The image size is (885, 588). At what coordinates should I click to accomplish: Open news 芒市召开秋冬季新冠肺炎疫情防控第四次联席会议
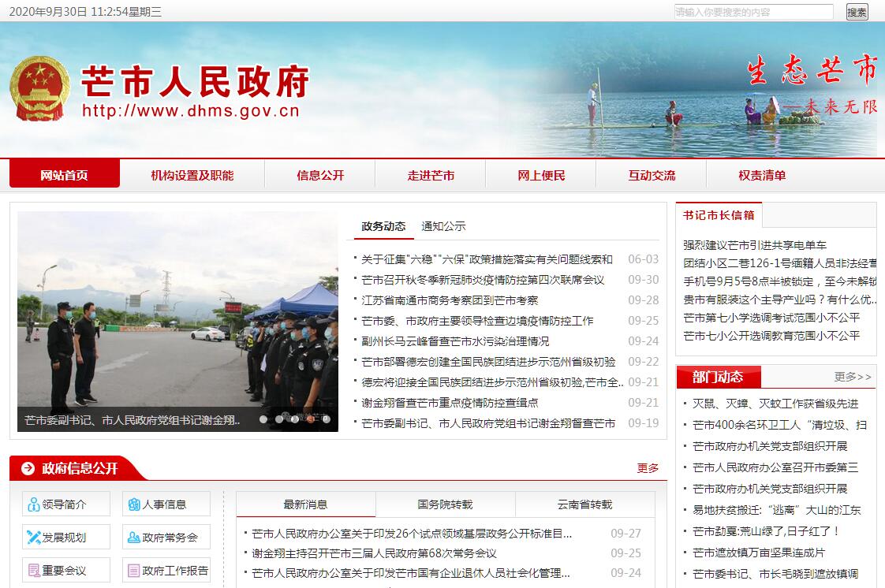pos(483,280)
